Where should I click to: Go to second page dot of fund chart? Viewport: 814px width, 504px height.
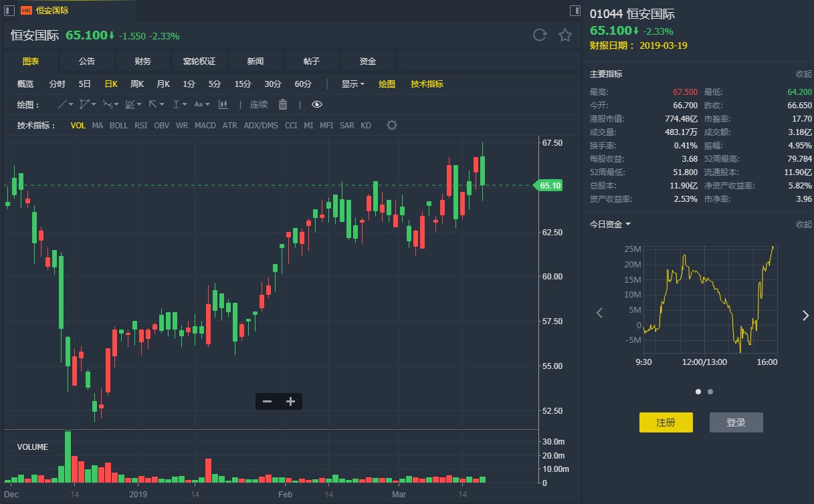(x=710, y=392)
